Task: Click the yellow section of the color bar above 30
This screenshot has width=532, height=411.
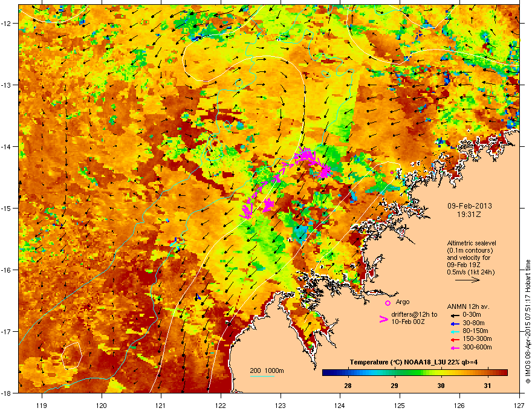Action: 441,373
